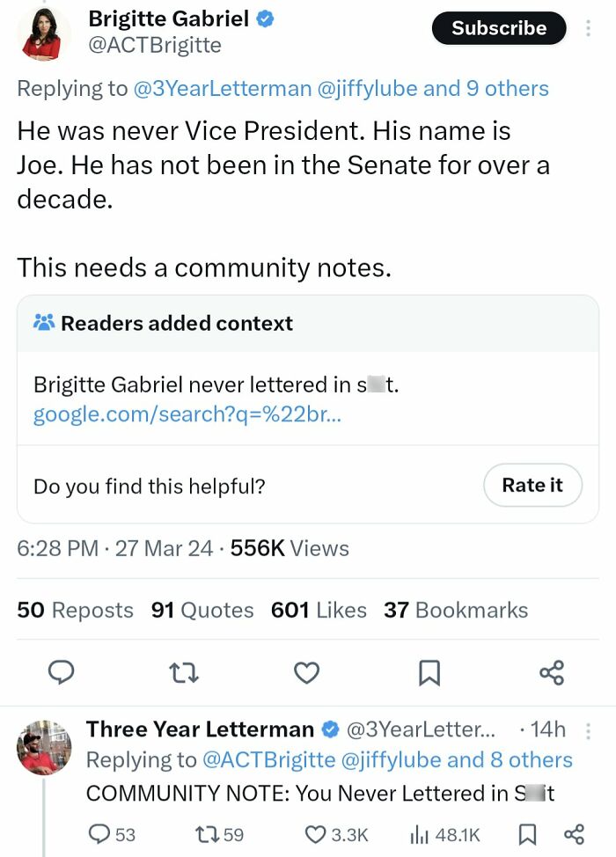Bookmark the main tweet
Image resolution: width=616 pixels, height=857 pixels.
(x=429, y=672)
